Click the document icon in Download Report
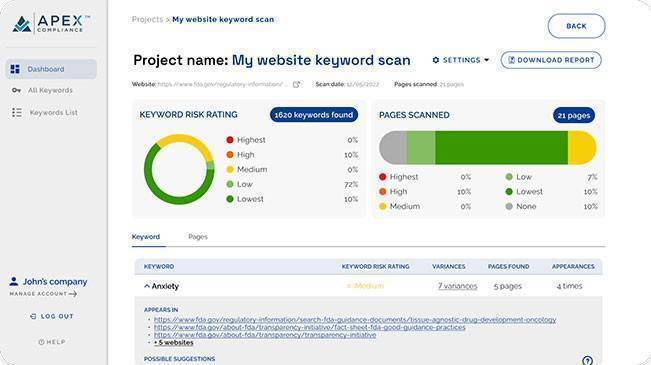 (x=512, y=60)
